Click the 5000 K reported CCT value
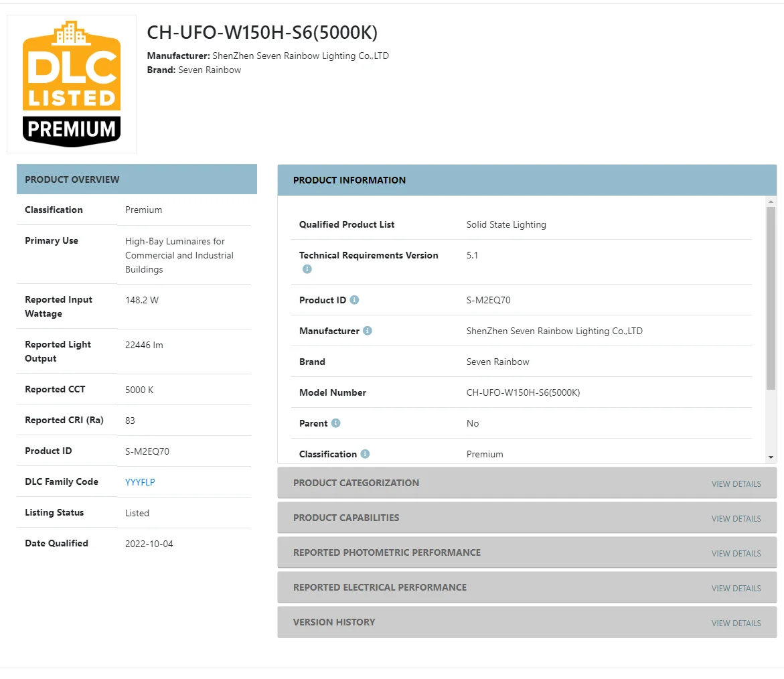 [139, 390]
